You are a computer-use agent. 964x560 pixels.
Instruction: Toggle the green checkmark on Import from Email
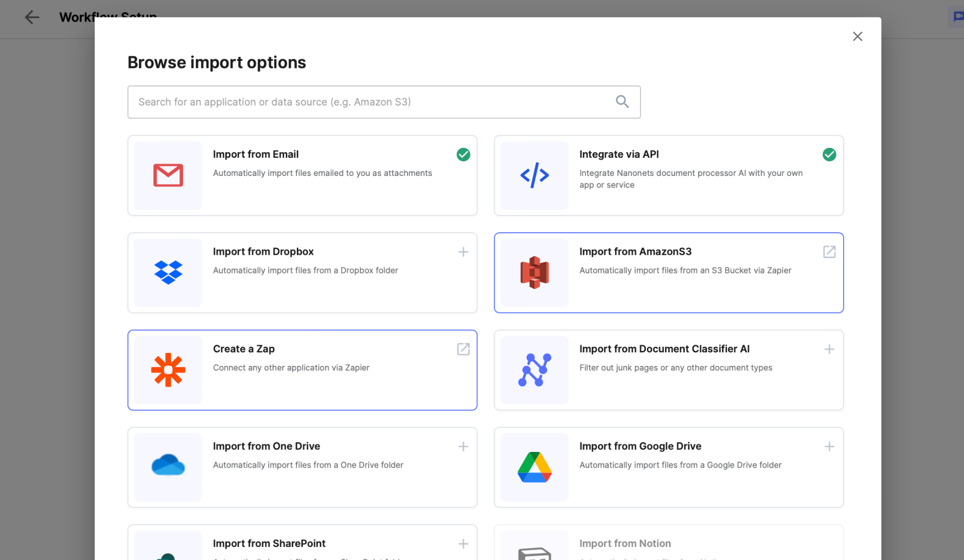pos(463,155)
